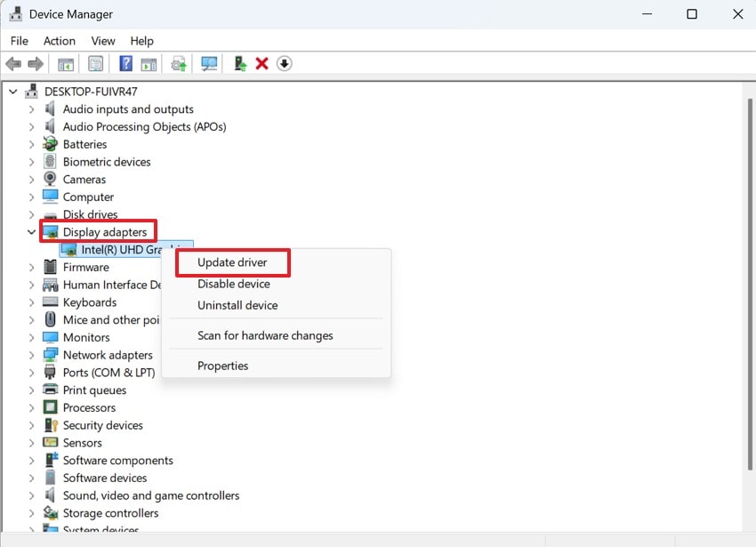Expand the Network adapters category
Image resolution: width=756 pixels, height=547 pixels.
pos(32,354)
